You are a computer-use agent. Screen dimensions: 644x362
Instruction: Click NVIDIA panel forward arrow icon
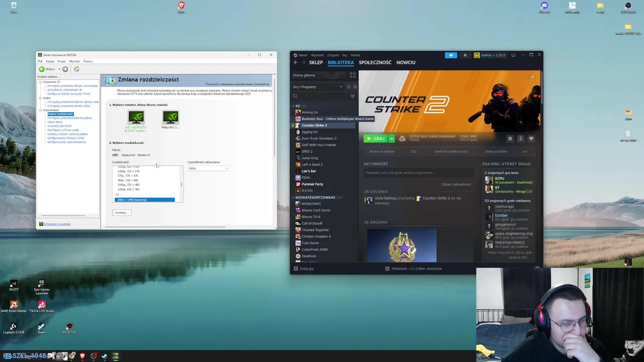(65, 69)
